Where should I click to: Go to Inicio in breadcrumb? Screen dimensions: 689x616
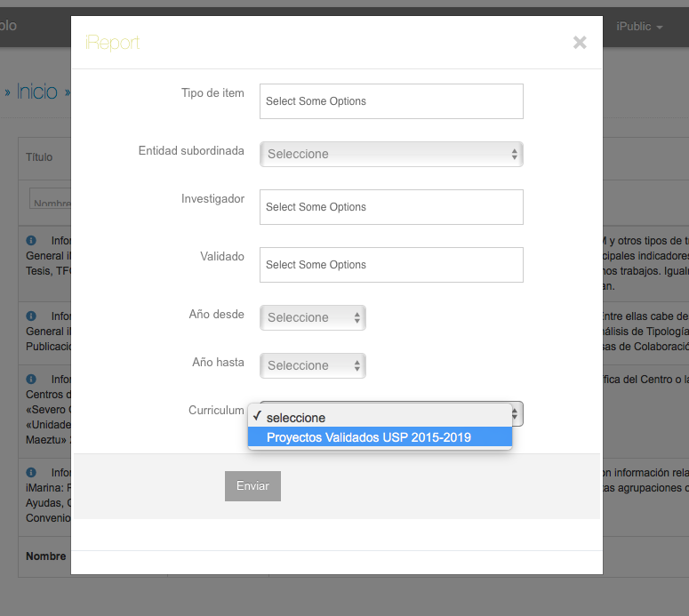36,92
